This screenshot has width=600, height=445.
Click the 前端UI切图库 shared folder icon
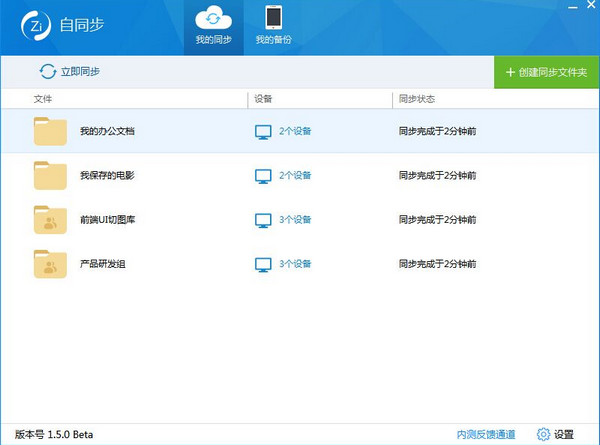click(x=49, y=219)
